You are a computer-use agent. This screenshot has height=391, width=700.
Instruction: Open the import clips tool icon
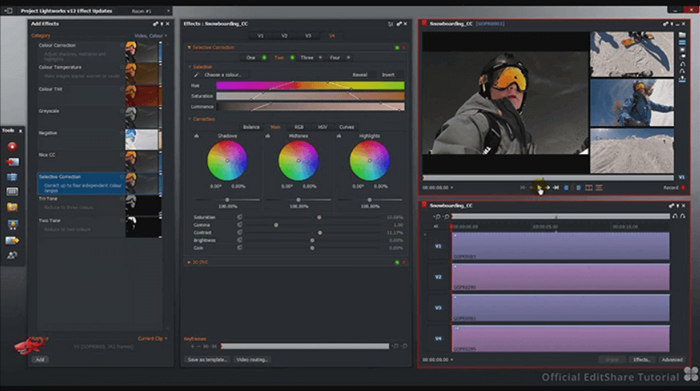click(12, 162)
